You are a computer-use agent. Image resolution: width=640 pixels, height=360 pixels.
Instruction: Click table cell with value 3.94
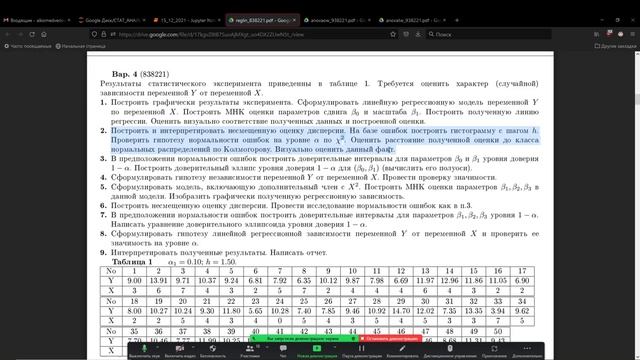[x=498, y=311]
